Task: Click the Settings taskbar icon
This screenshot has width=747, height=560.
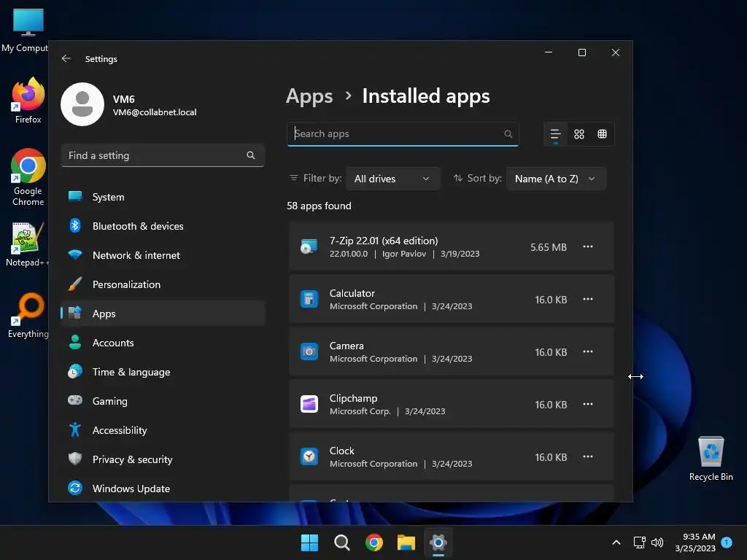Action: click(x=438, y=542)
